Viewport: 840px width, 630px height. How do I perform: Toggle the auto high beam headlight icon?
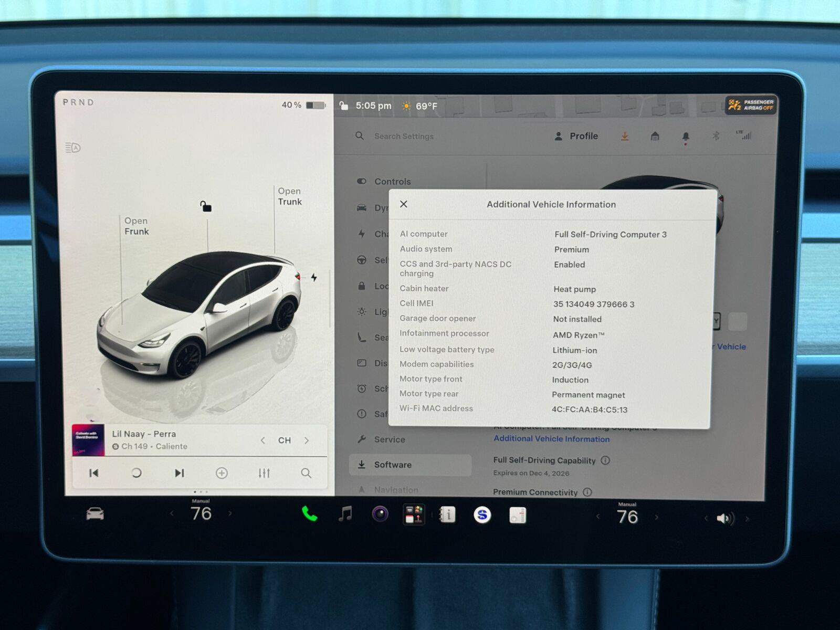(73, 148)
